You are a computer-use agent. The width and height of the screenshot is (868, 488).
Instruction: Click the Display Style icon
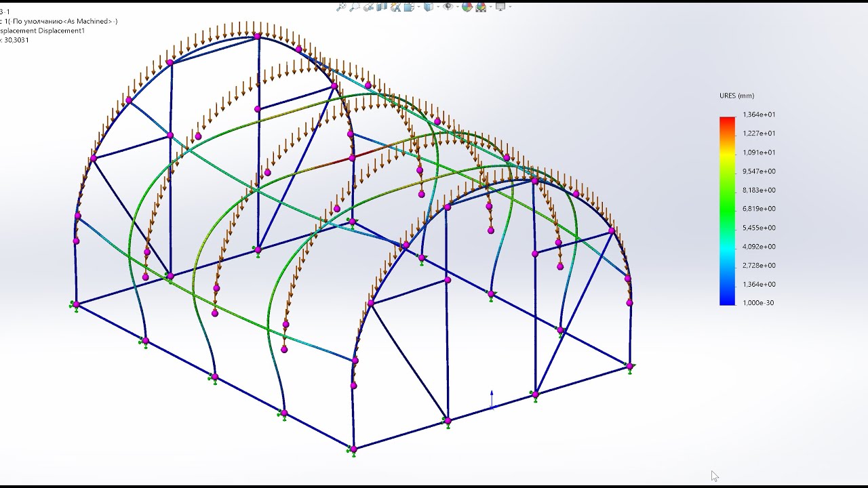pos(429,7)
